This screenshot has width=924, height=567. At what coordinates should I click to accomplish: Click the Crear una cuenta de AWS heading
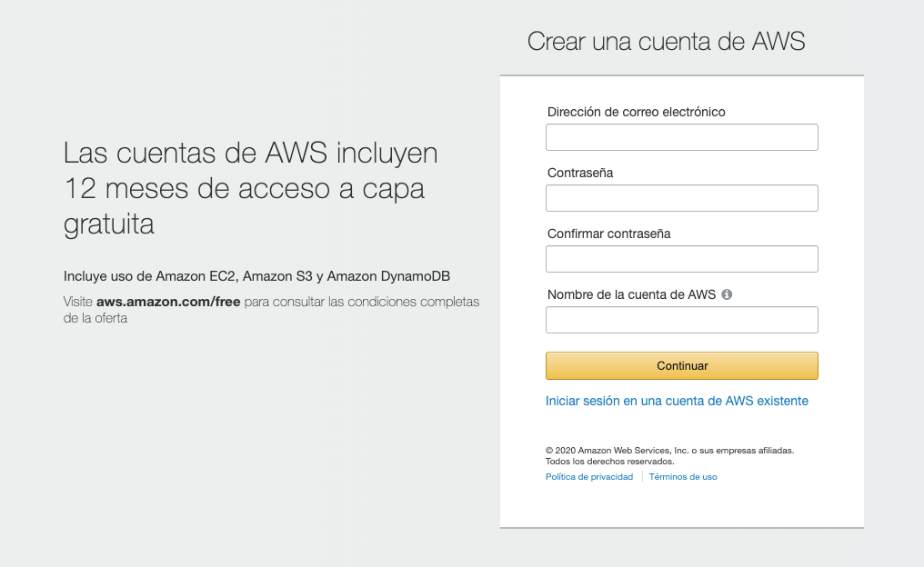point(666,41)
